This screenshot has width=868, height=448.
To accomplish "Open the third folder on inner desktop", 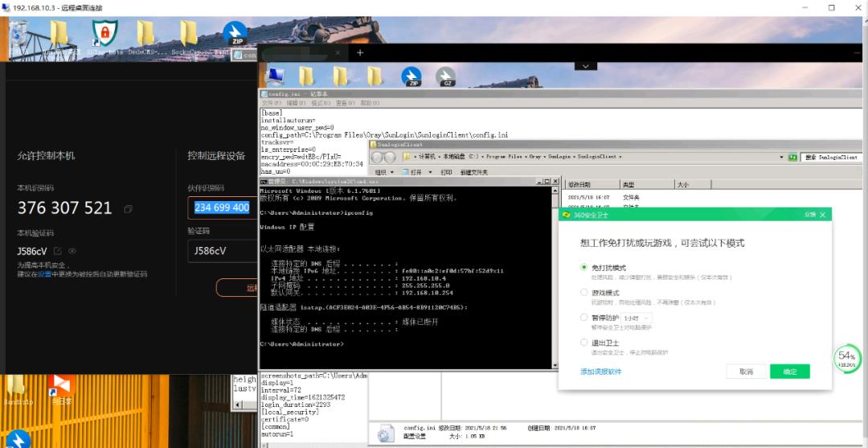I will tap(375, 76).
